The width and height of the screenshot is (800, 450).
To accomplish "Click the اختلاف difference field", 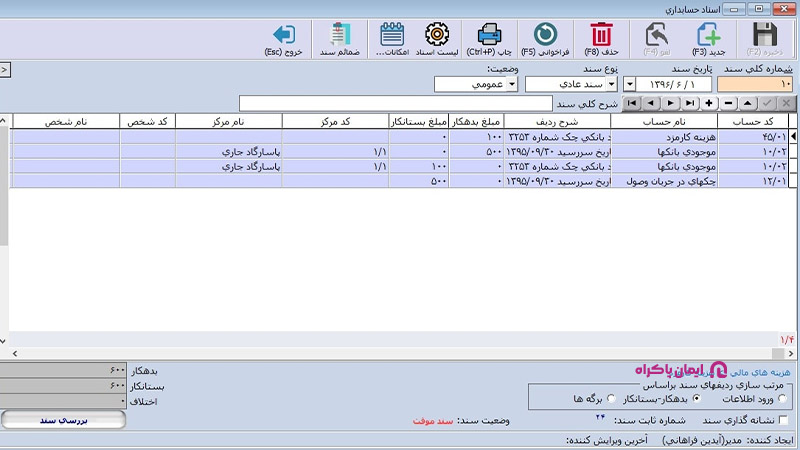I will 63,402.
